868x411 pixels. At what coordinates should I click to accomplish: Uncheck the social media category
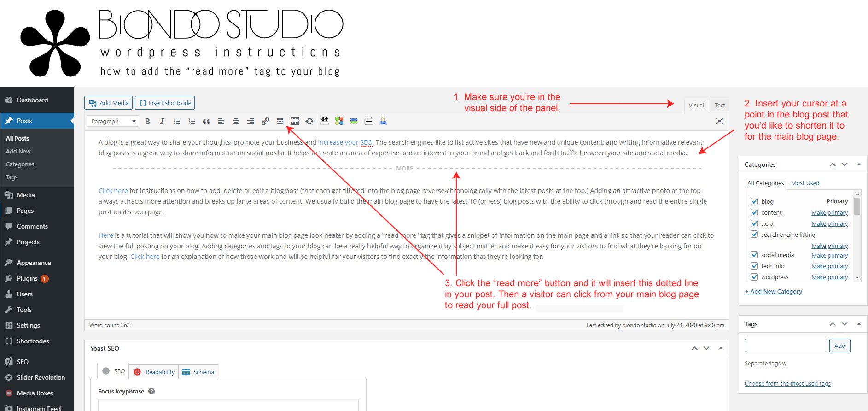point(754,255)
